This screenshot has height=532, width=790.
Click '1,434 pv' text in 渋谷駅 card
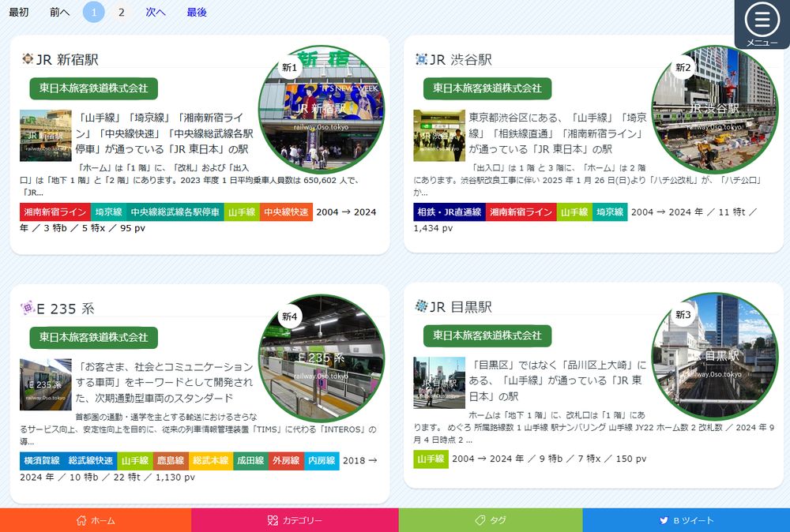(433, 228)
